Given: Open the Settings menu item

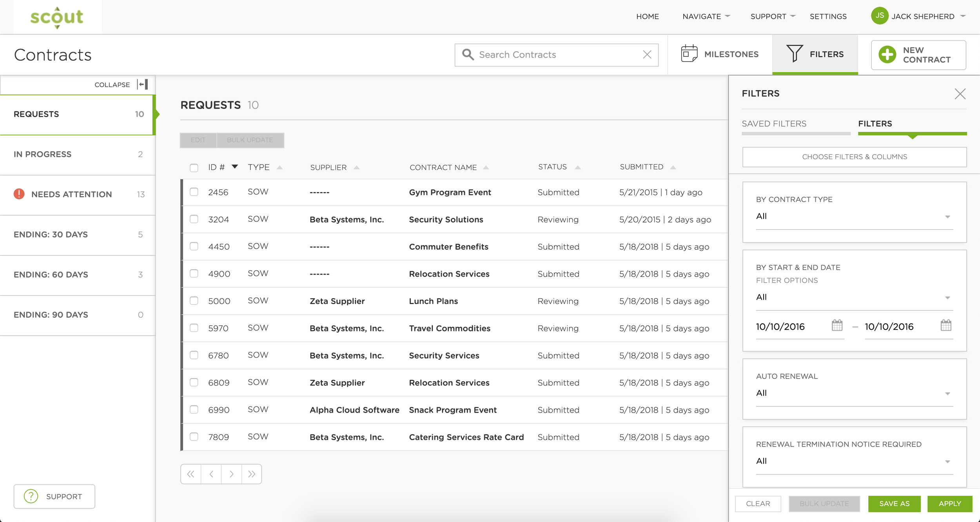Looking at the screenshot, I should pyautogui.click(x=828, y=16).
